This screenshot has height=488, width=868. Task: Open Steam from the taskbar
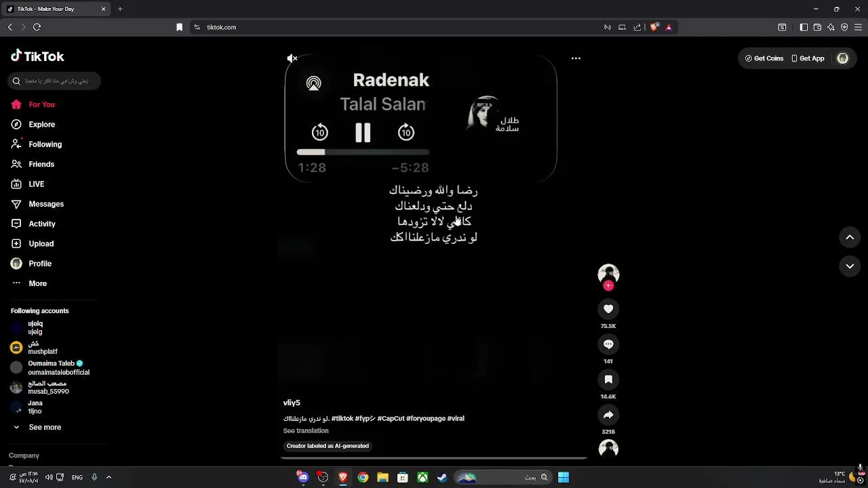(442, 477)
